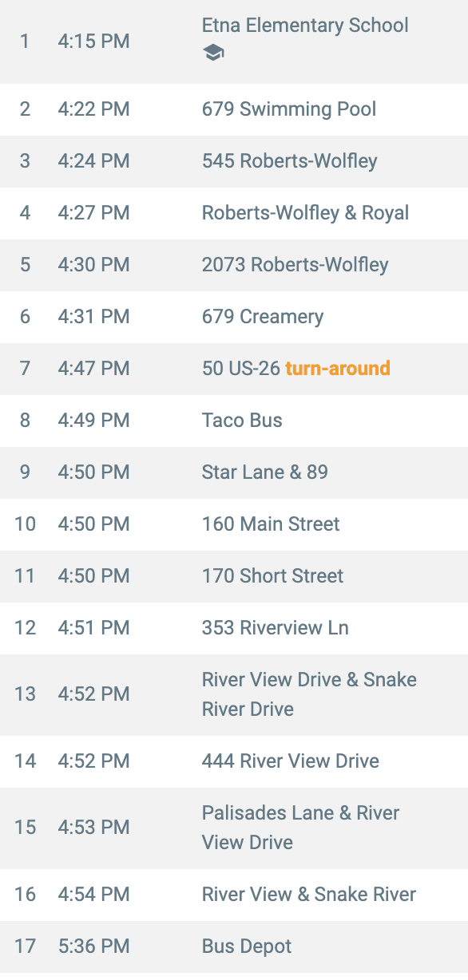Click the 444 River View Drive stop
Screen dimensions: 468x980
click(x=234, y=761)
